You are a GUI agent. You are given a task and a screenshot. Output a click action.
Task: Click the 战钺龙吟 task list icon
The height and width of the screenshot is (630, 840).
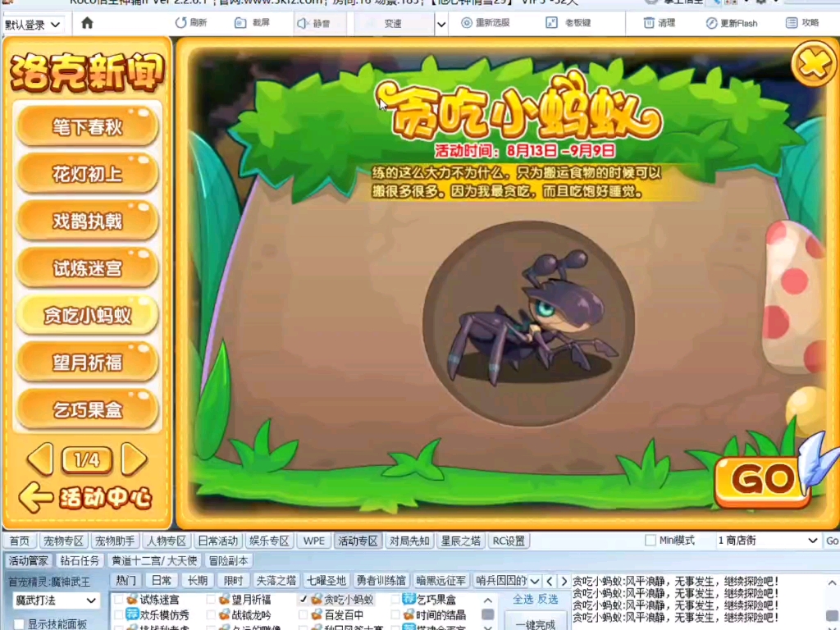[x=224, y=614]
